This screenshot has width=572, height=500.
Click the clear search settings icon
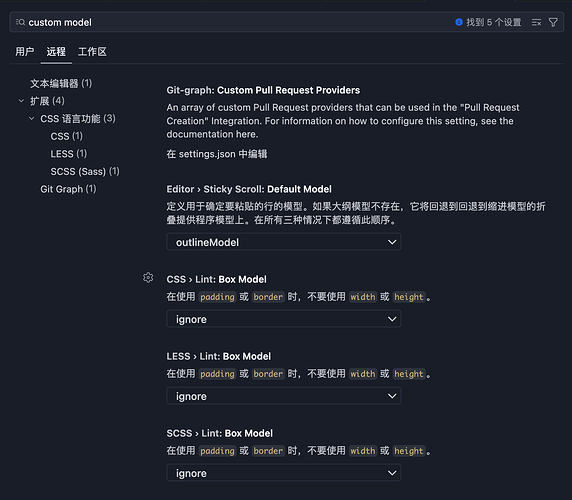pyautogui.click(x=536, y=23)
